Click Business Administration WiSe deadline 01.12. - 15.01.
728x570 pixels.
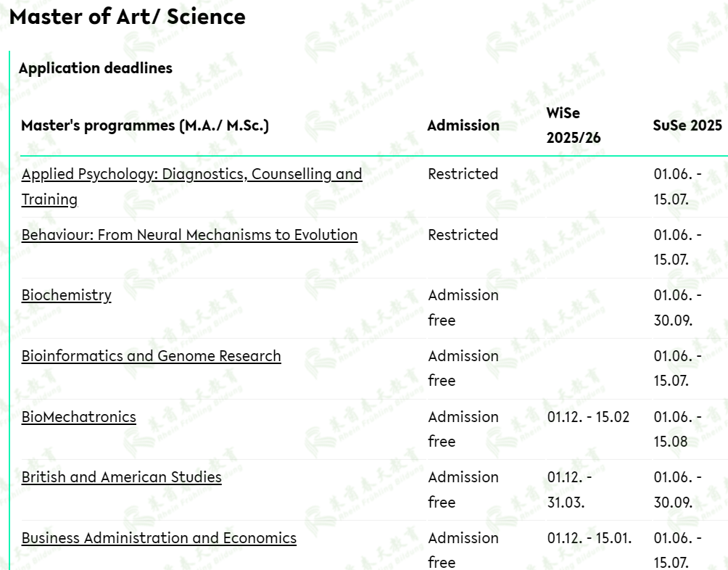(590, 538)
